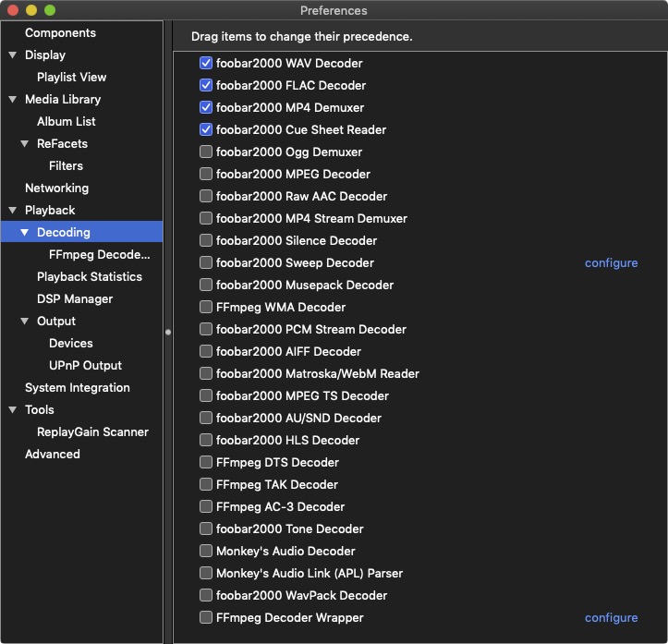The height and width of the screenshot is (644, 668).
Task: Collapse the Display tree section
Action: [x=13, y=55]
